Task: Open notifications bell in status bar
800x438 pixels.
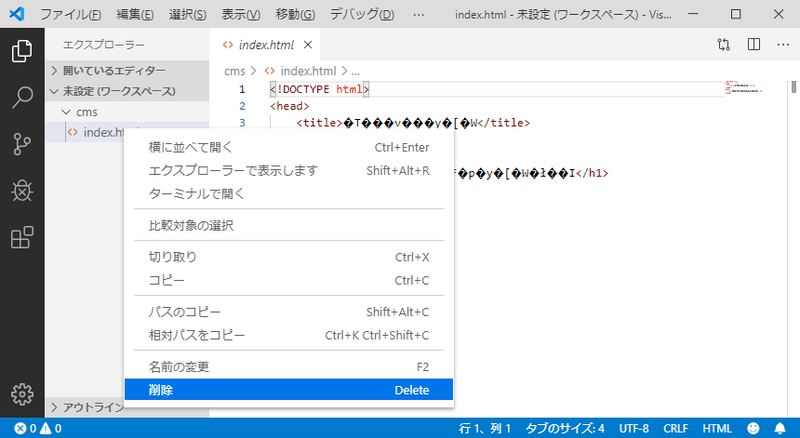Action: click(x=780, y=428)
